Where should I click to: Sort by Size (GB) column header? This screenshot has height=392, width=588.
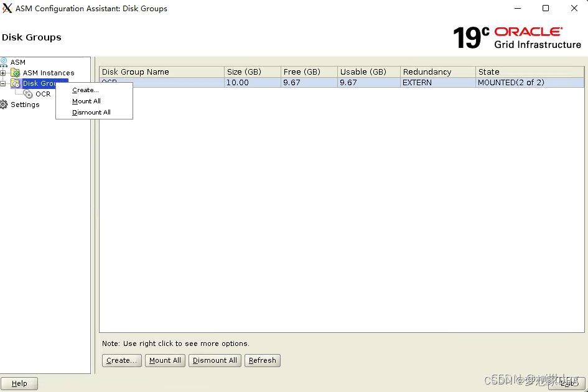[253, 72]
